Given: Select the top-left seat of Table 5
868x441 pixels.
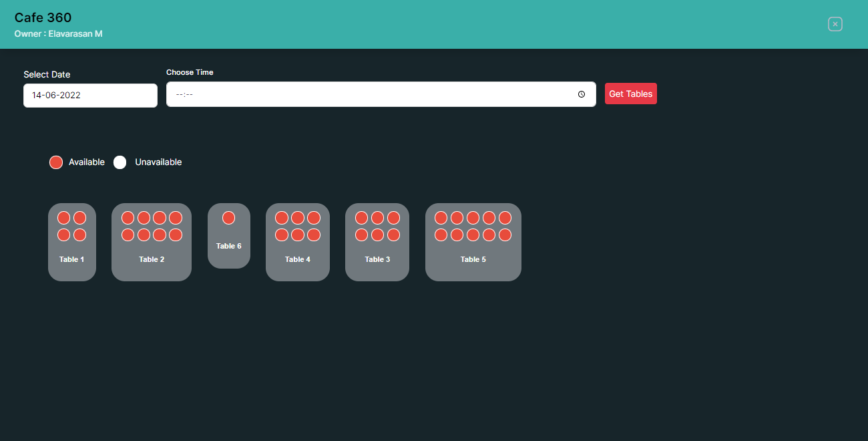Looking at the screenshot, I should [x=441, y=218].
